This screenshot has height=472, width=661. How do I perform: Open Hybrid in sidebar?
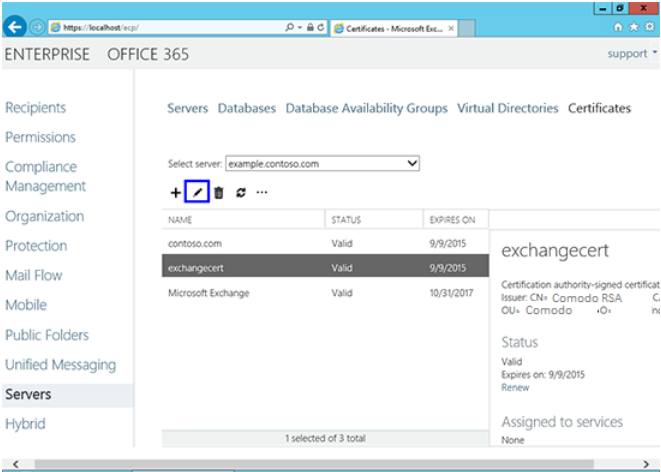(x=25, y=424)
